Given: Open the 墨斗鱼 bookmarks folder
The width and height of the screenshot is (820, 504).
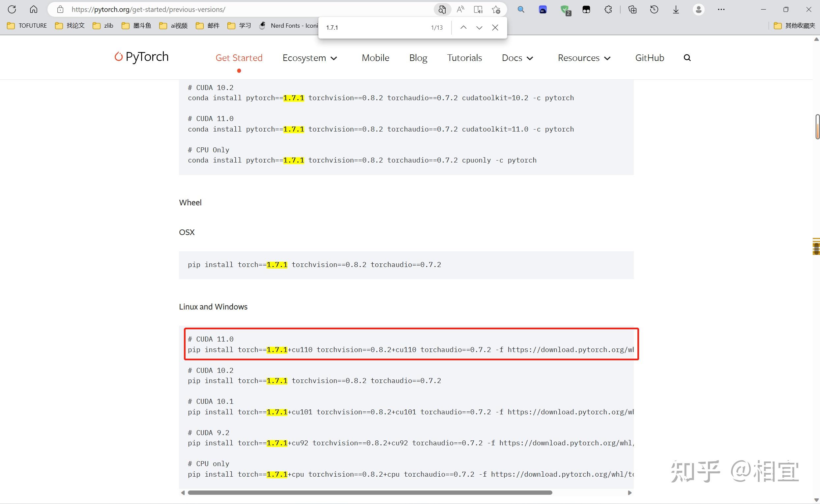Looking at the screenshot, I should point(136,26).
